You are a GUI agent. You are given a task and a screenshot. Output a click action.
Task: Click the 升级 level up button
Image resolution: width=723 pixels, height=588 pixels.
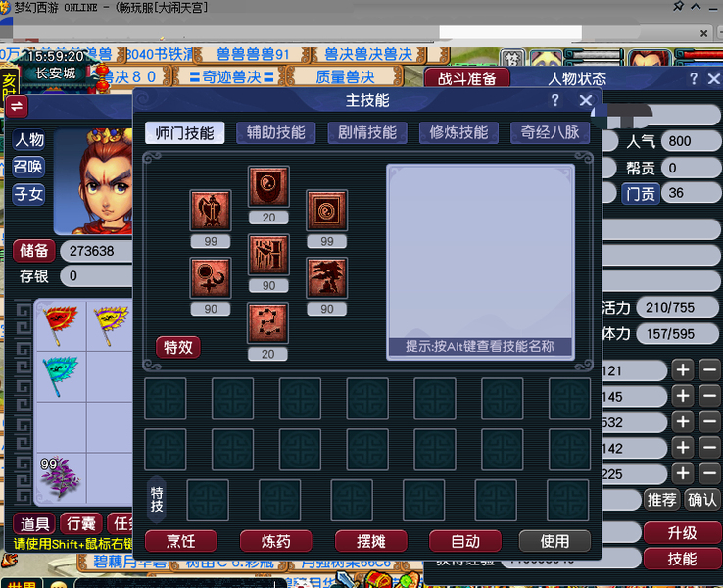tap(683, 533)
